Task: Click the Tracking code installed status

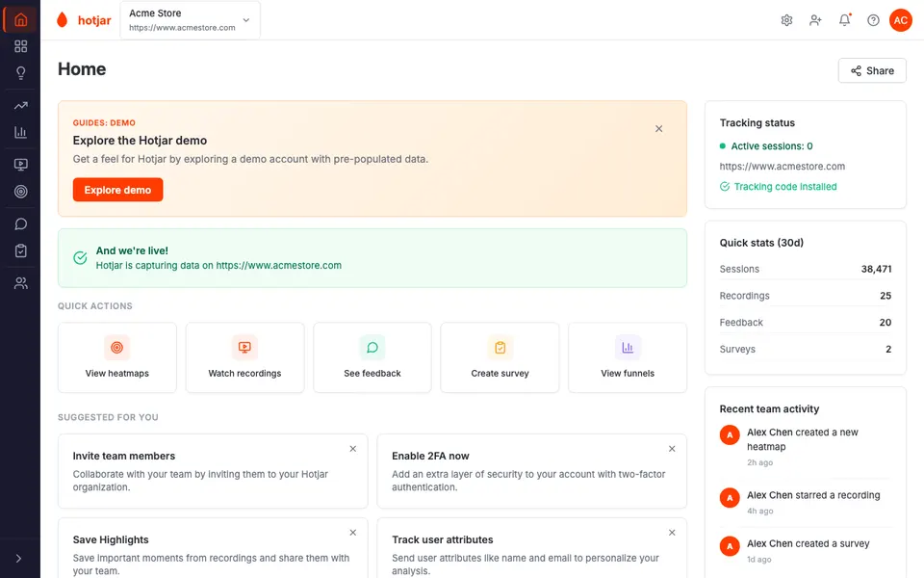Action: [x=778, y=186]
